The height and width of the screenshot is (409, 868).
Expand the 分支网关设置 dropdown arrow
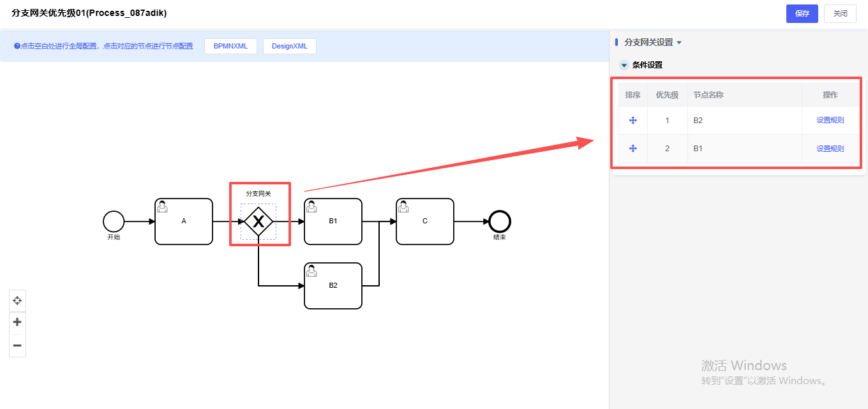click(679, 43)
